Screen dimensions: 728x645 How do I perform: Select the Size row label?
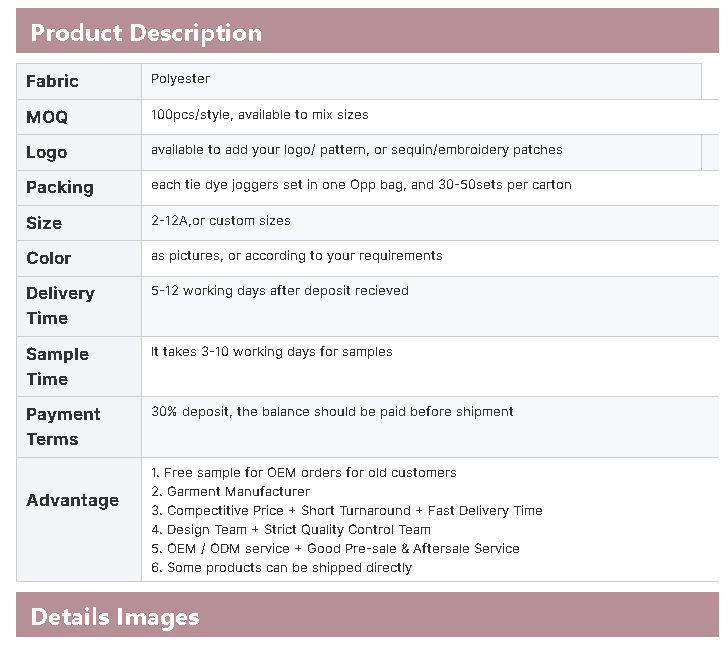click(44, 223)
